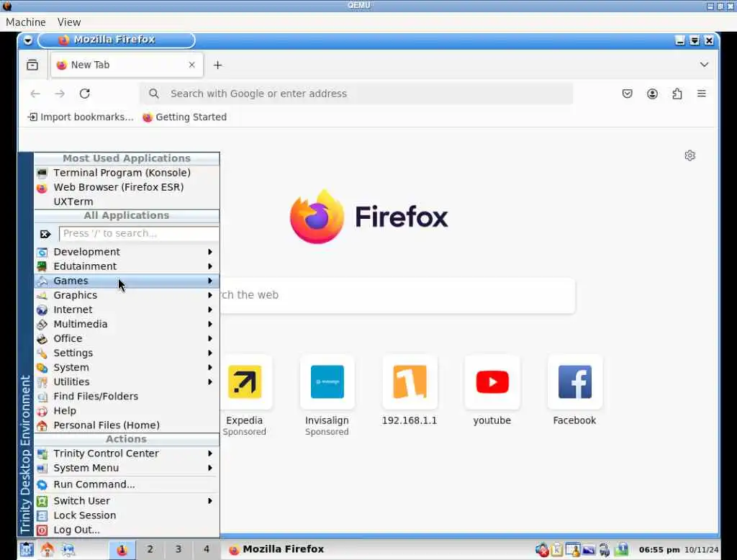737x560 pixels.
Task: Open Help from the TDE menu
Action: tap(126, 410)
